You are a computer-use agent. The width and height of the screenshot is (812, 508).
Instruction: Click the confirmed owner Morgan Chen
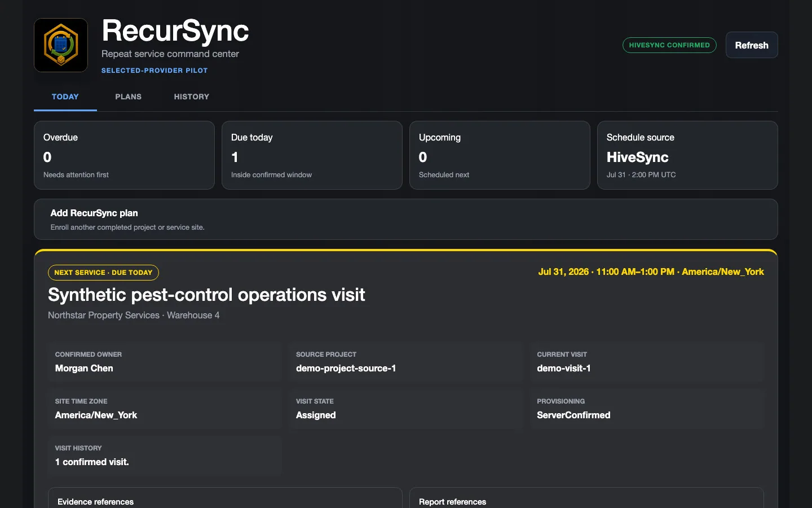coord(84,368)
